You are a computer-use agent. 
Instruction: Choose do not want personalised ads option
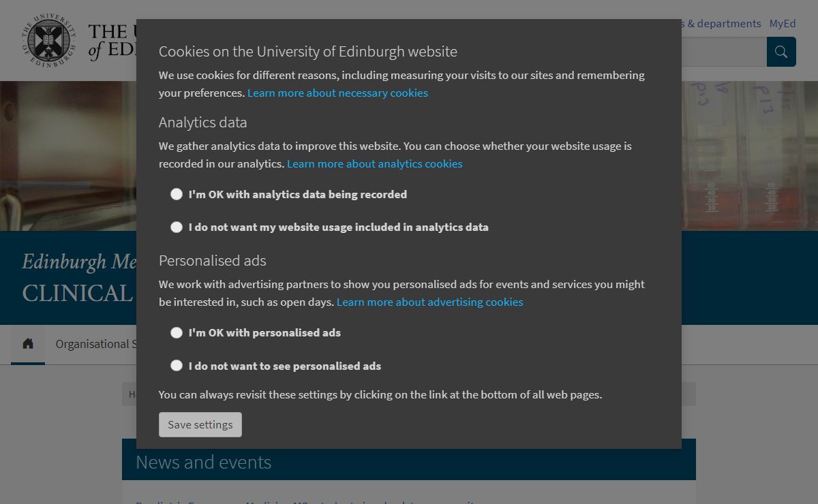pos(177,366)
